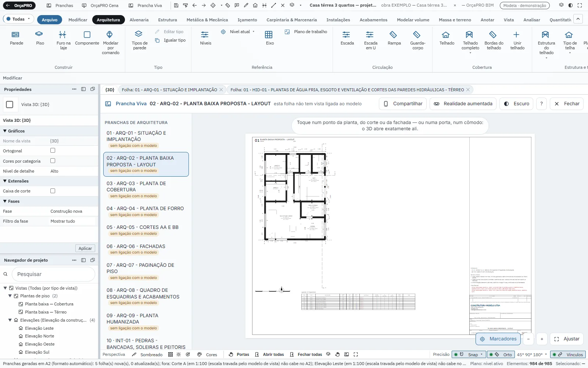Select the Parede wall tool
Screen dimensions: 588x368
point(16,38)
